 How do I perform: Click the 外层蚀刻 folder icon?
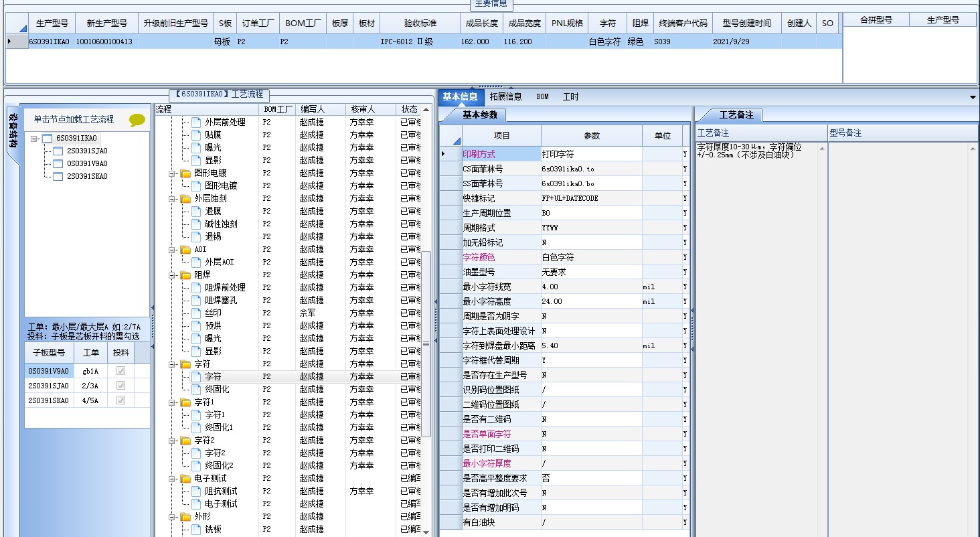pos(185,198)
